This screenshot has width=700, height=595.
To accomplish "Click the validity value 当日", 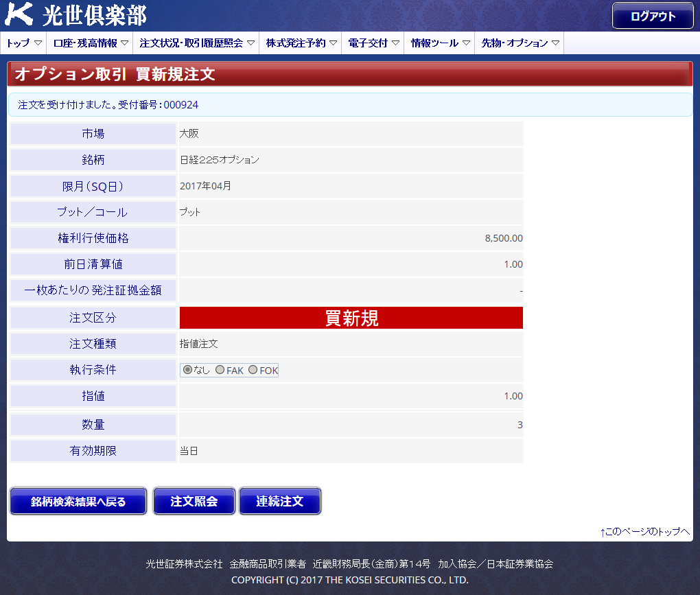I will [189, 451].
